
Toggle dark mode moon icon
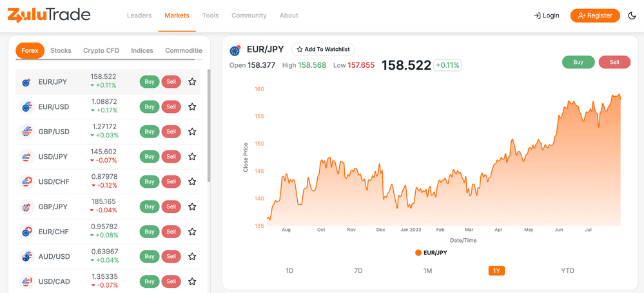632,15
